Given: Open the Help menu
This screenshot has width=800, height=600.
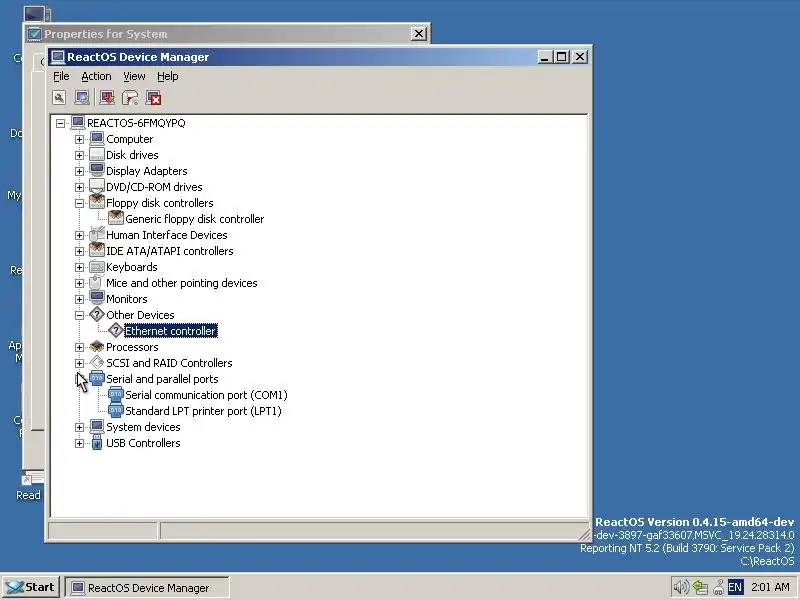Looking at the screenshot, I should pos(168,77).
